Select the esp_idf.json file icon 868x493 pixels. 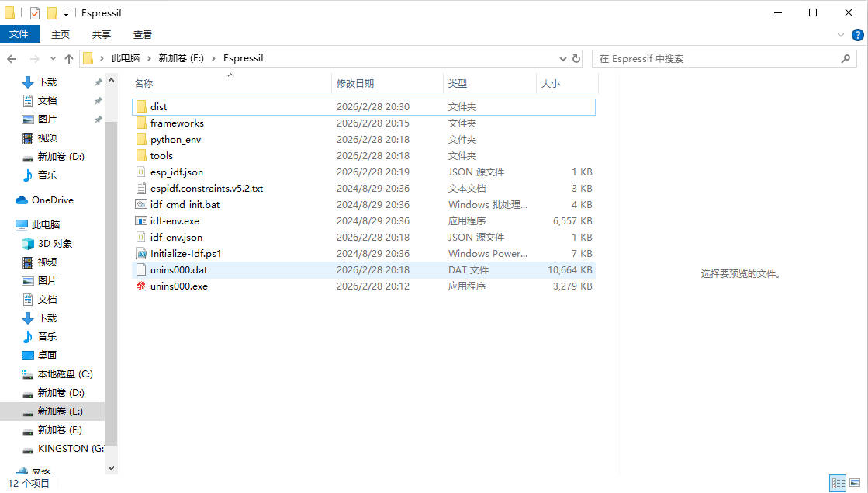(141, 172)
